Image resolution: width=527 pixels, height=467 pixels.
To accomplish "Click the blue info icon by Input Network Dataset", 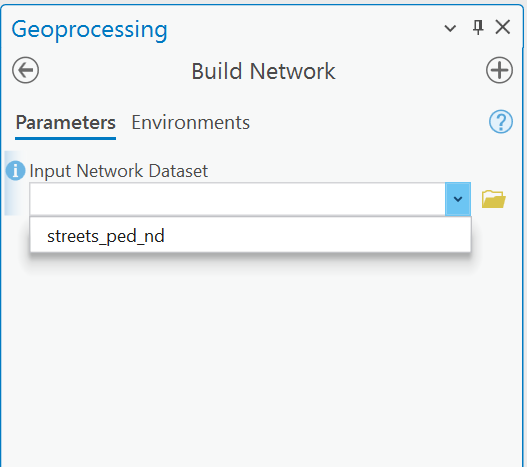I will click(x=15, y=170).
